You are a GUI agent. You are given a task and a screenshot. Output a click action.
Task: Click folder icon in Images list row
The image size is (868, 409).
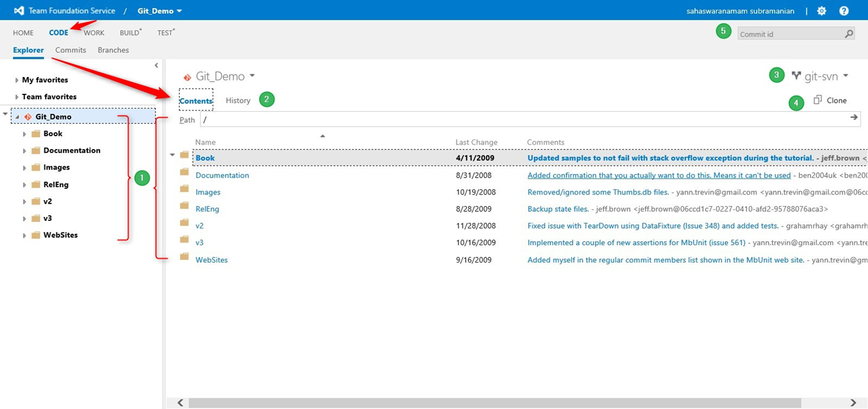tap(184, 189)
